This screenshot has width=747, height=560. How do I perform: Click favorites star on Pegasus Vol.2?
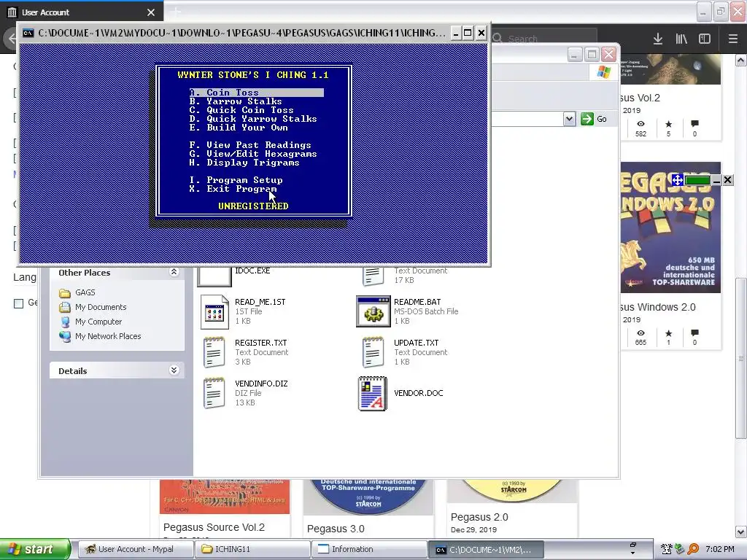(668, 124)
